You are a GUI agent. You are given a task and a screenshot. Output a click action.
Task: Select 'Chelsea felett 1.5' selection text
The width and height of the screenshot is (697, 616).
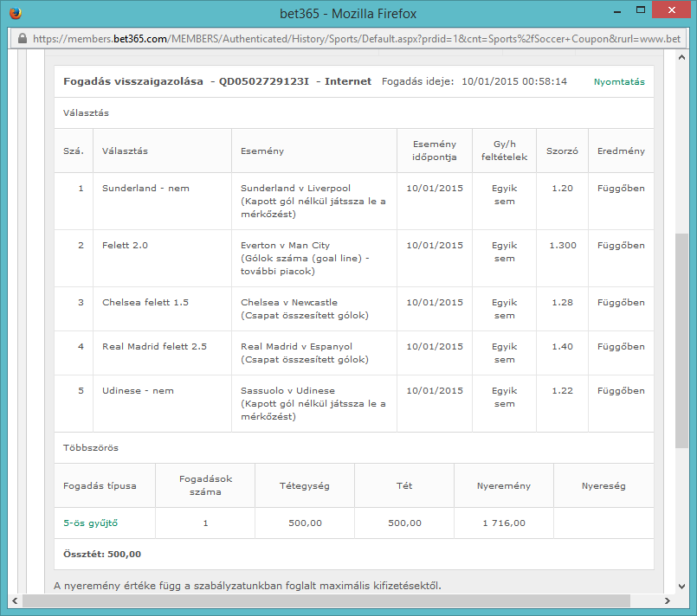(145, 303)
